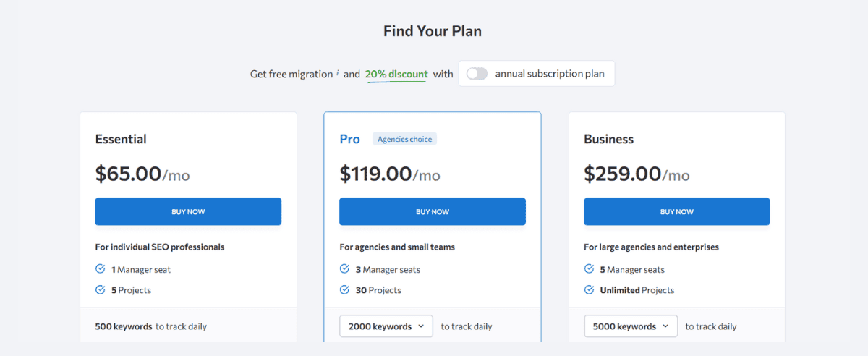Click the "1 Manager seat" text

pos(141,269)
